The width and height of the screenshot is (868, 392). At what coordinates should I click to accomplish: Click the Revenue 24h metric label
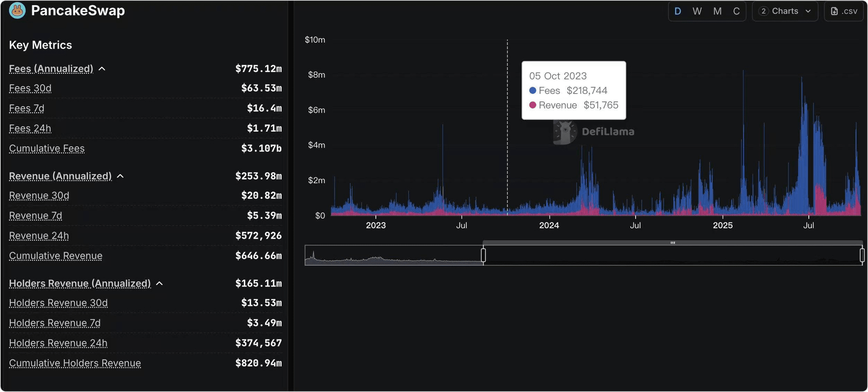[x=39, y=236]
